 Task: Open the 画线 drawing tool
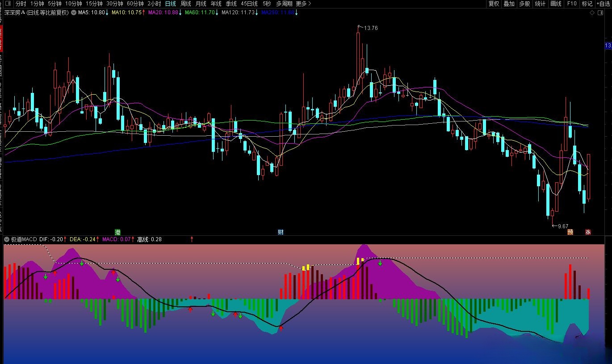point(556,4)
